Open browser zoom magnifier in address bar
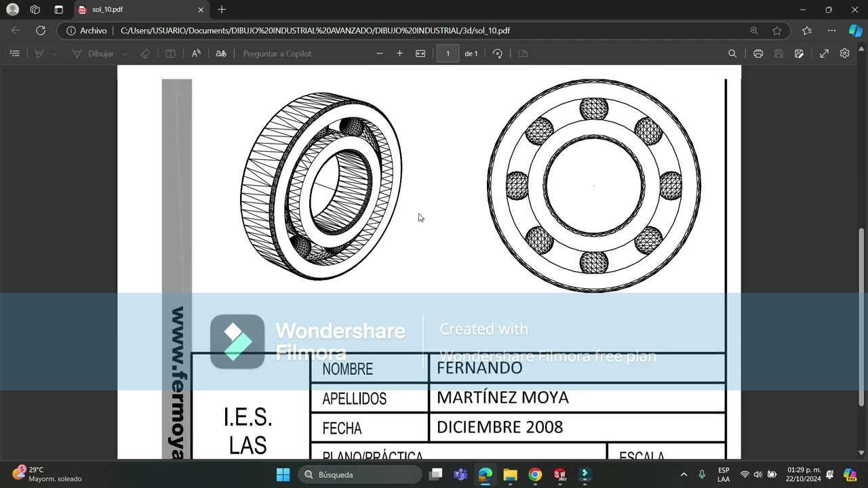Image resolution: width=868 pixels, height=488 pixels. (x=754, y=30)
